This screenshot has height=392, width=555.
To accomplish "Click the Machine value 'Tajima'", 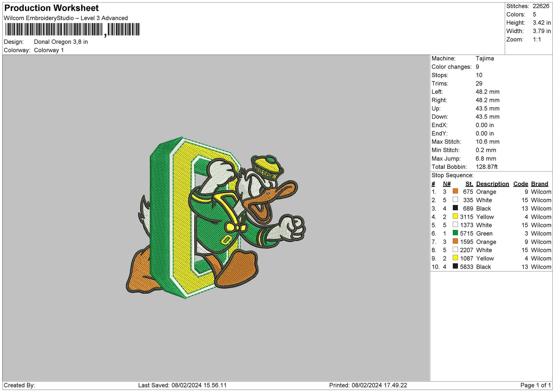I will point(485,58).
